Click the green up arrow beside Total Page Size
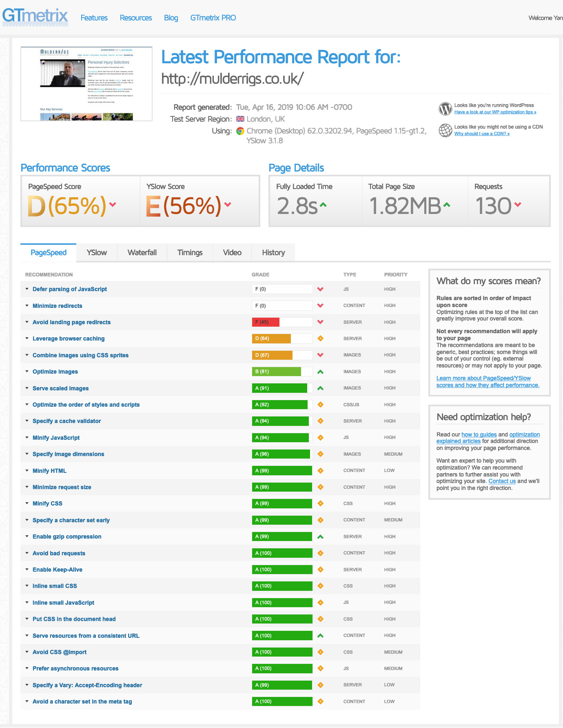563x728 pixels. pos(447,204)
